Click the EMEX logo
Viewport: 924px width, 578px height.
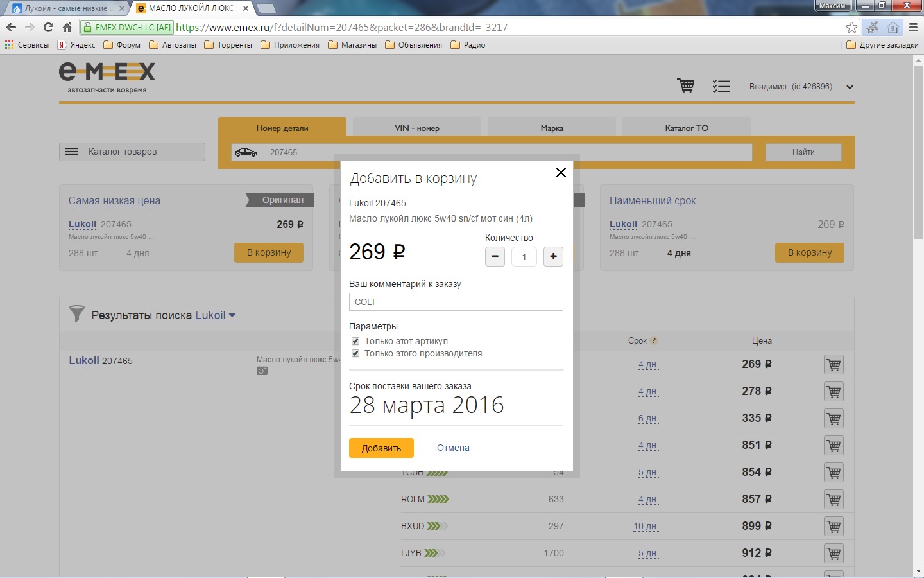click(107, 78)
